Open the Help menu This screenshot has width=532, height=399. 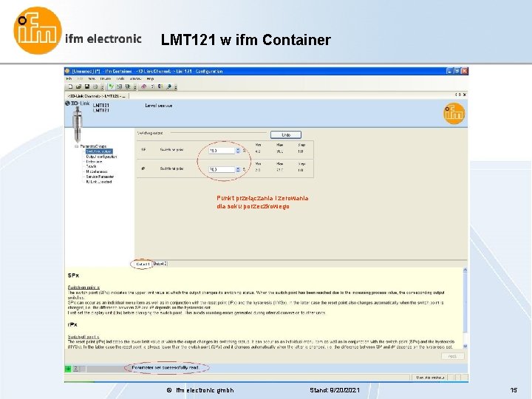[x=150, y=79]
